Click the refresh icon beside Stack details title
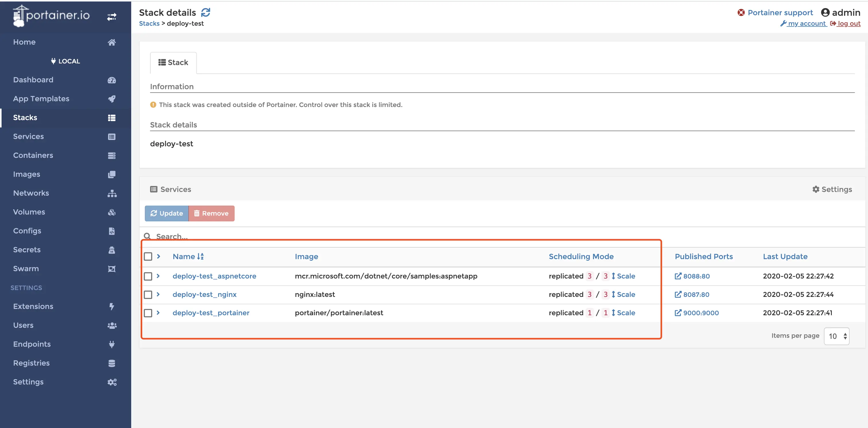 pyautogui.click(x=206, y=12)
